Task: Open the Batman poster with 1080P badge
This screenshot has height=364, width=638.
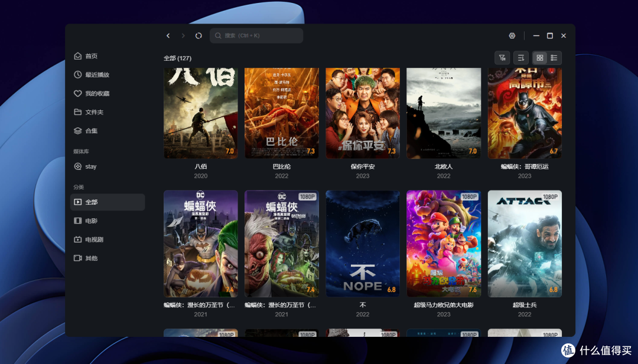Action: point(282,244)
